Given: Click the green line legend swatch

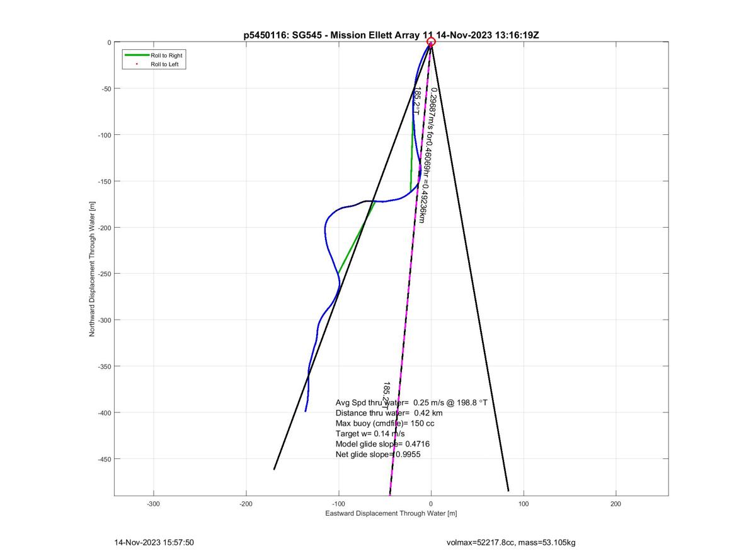Looking at the screenshot, I should pyautogui.click(x=137, y=55).
